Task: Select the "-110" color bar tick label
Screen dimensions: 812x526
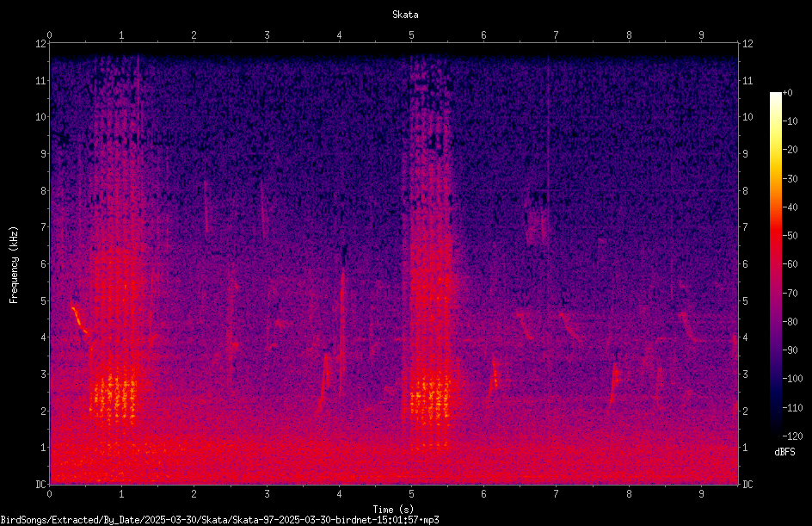Action: pos(793,408)
